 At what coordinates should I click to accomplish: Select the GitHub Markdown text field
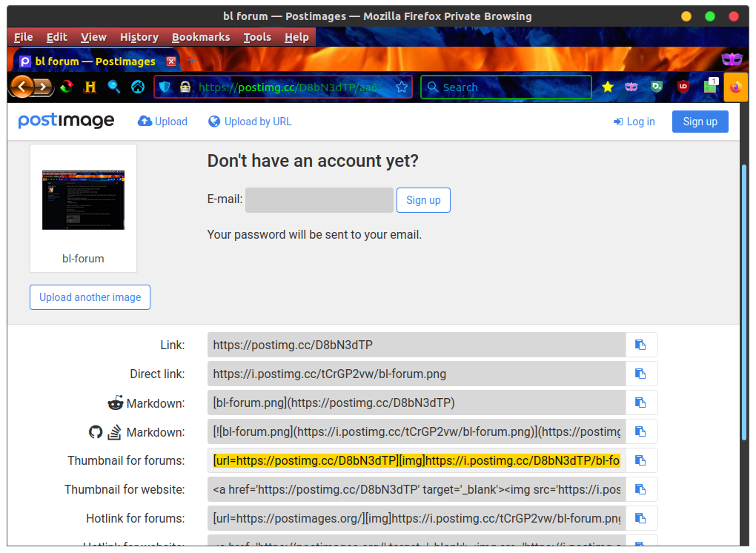pyautogui.click(x=417, y=431)
